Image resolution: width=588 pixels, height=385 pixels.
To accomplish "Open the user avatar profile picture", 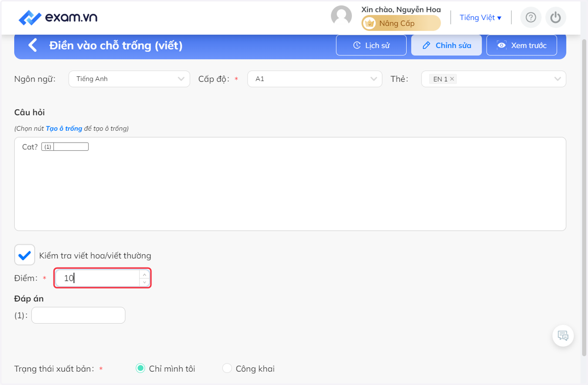I will coord(342,16).
